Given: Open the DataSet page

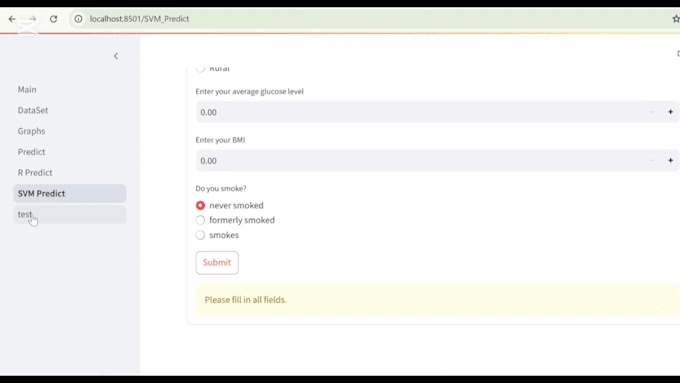Looking at the screenshot, I should coord(70,110).
